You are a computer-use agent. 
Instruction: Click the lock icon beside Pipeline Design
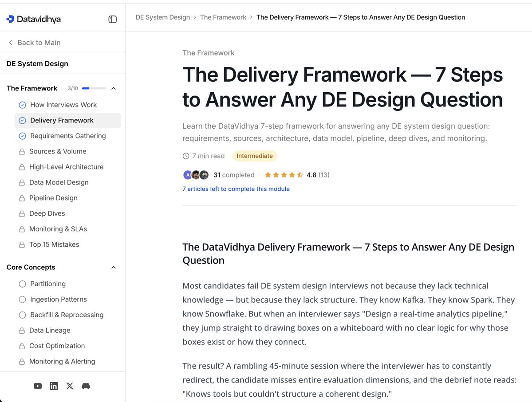(22, 198)
